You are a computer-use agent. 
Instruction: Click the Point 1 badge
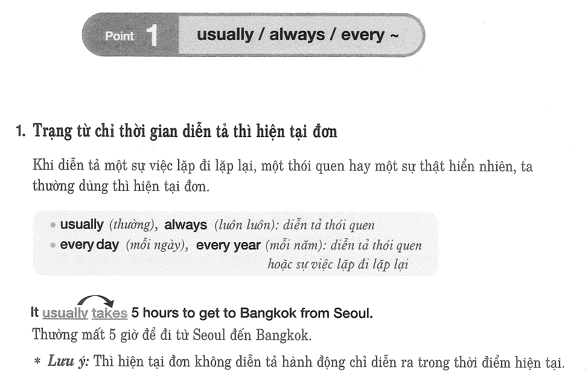[x=130, y=35]
